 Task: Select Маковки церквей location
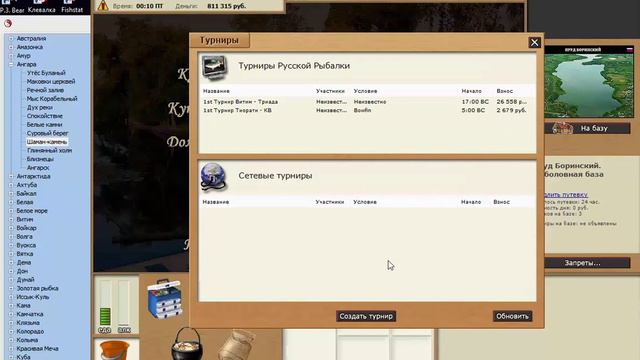click(51, 81)
